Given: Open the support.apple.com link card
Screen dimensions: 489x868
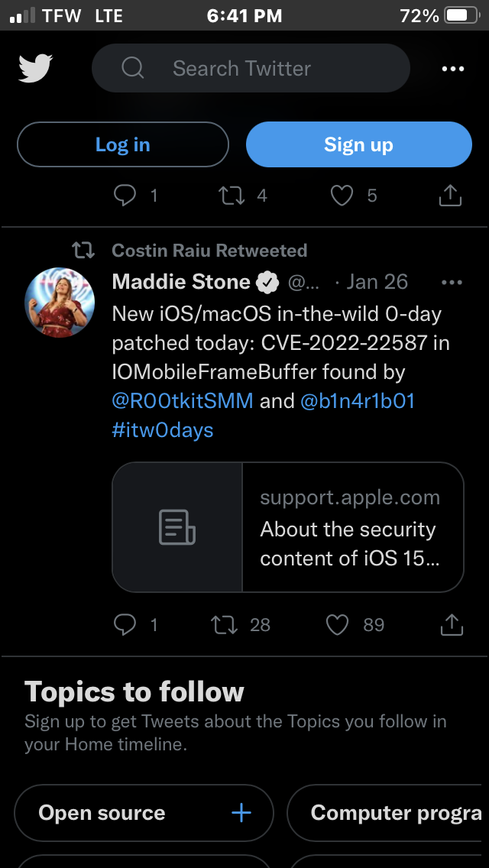Looking at the screenshot, I should [x=288, y=527].
